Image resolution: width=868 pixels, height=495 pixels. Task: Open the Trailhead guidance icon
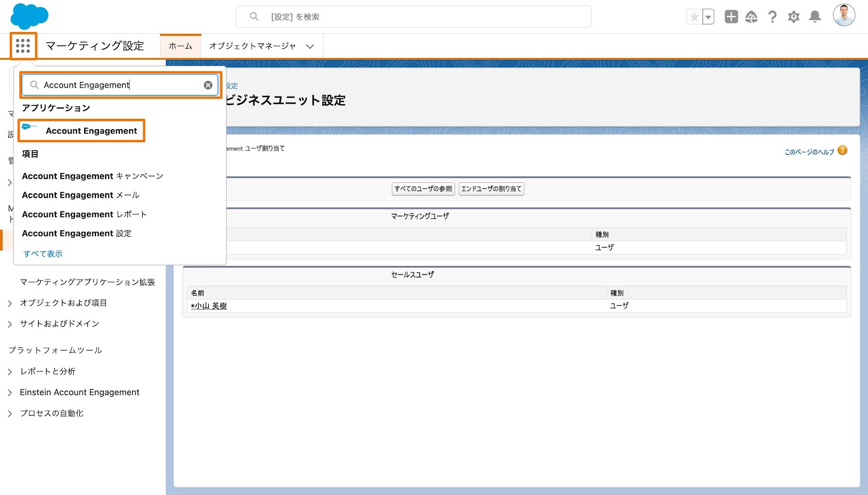(x=751, y=17)
